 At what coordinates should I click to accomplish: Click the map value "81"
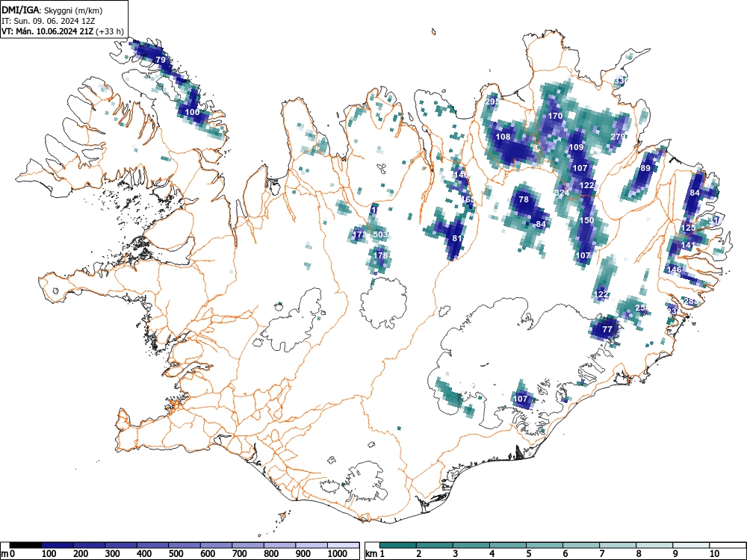pos(457,238)
